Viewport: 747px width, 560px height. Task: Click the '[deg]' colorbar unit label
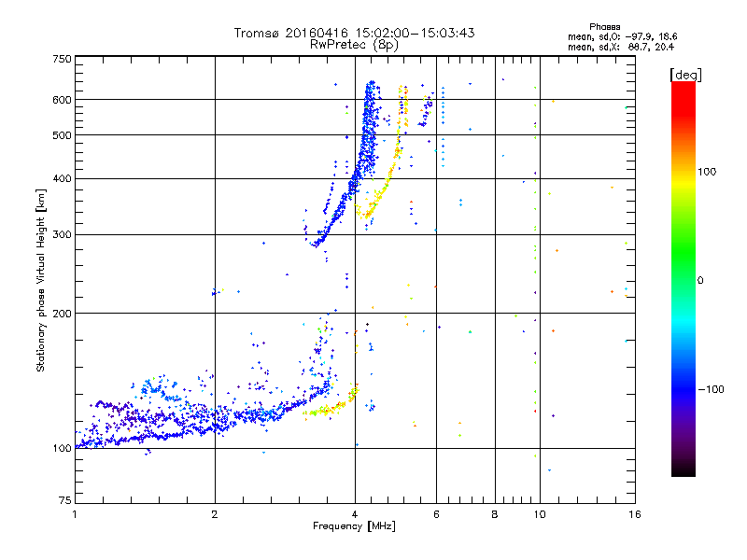point(685,75)
